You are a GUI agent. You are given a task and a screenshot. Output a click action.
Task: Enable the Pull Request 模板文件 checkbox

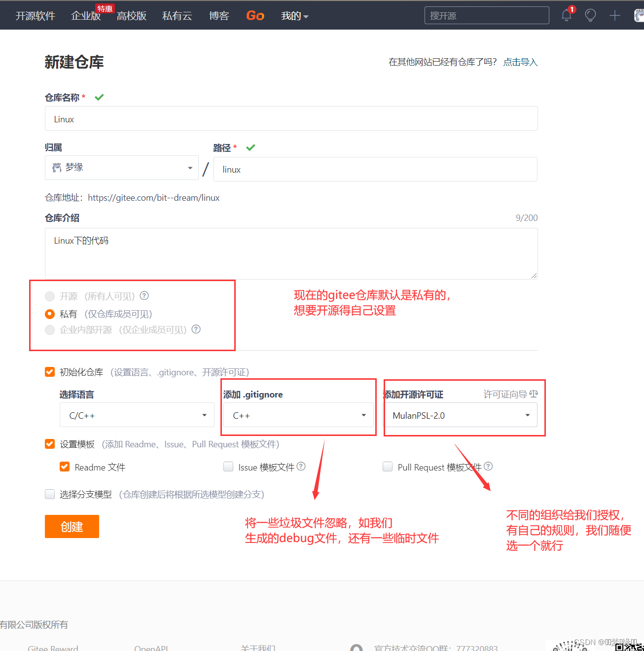point(388,467)
